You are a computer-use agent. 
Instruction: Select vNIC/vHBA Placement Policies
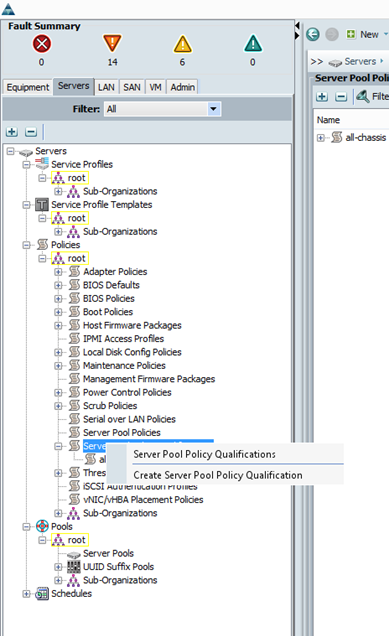[143, 499]
